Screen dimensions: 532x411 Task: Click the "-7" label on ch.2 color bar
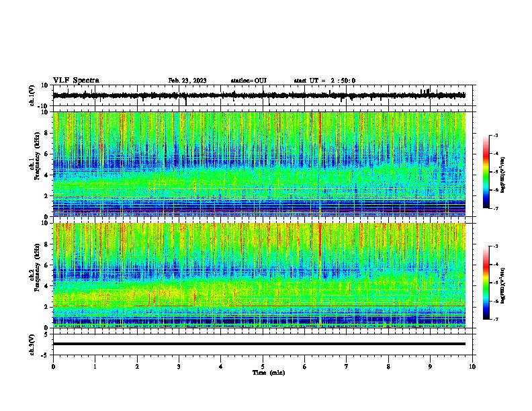495,319
